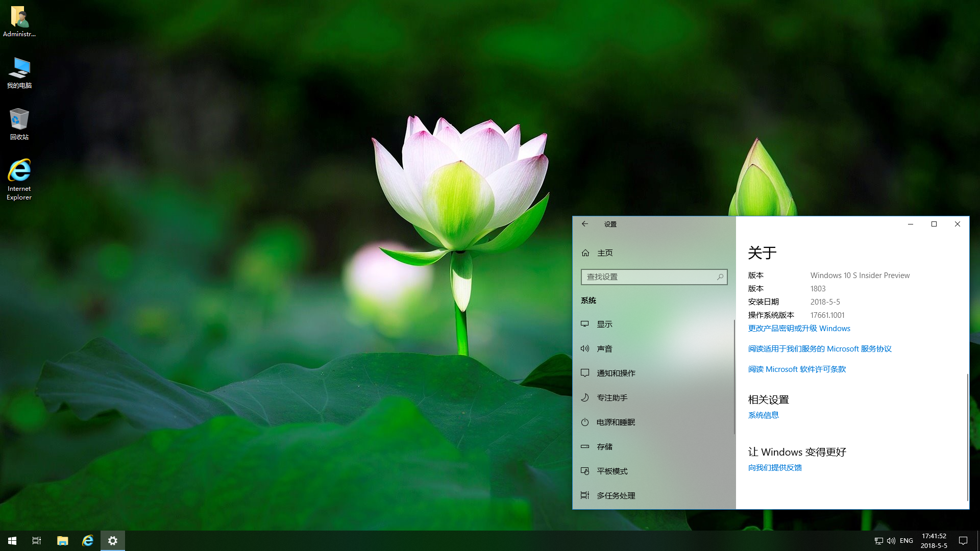This screenshot has width=980, height=551.
Task: Click the notification icon beside 通知和操作
Action: (585, 373)
